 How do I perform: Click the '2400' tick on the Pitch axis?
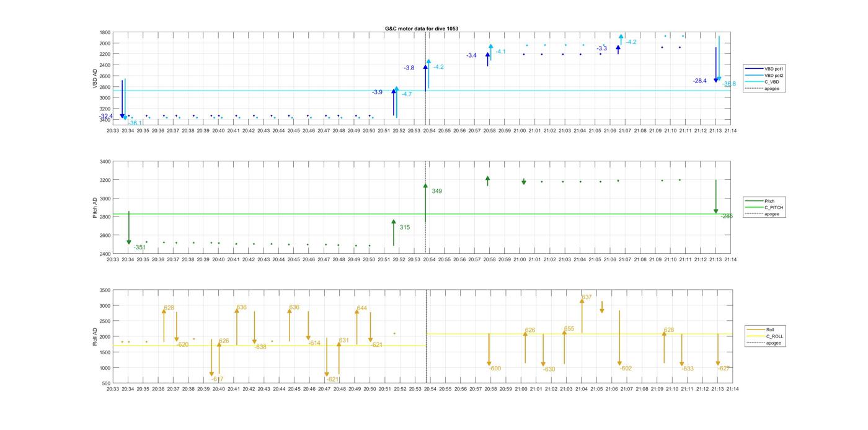point(105,254)
